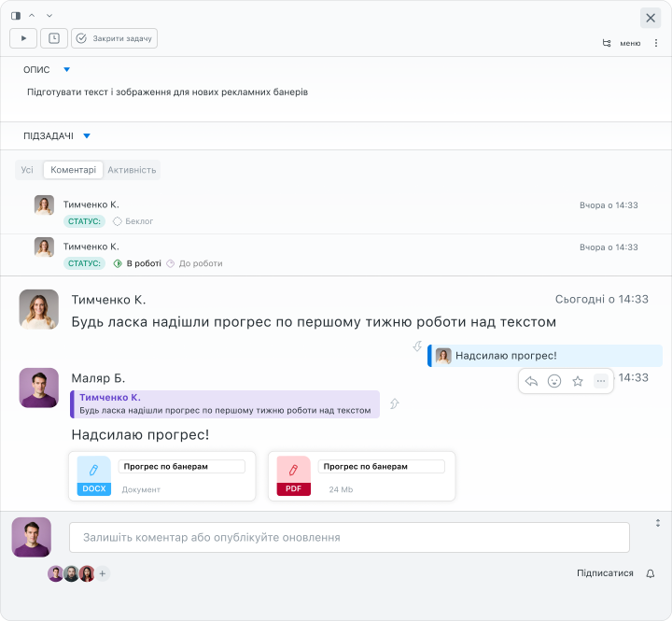Expand comment editor with resize arrows icon
This screenshot has width=672, height=621.
658,523
